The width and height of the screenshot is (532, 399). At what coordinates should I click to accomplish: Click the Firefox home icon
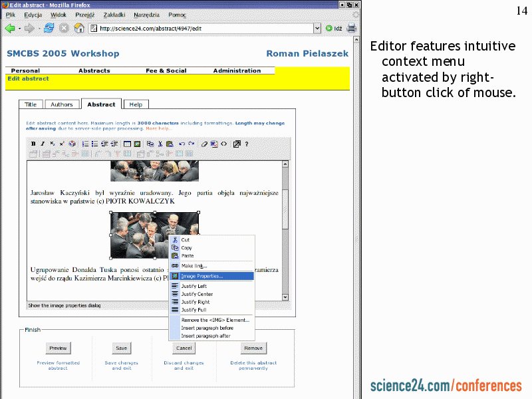pyautogui.click(x=79, y=28)
